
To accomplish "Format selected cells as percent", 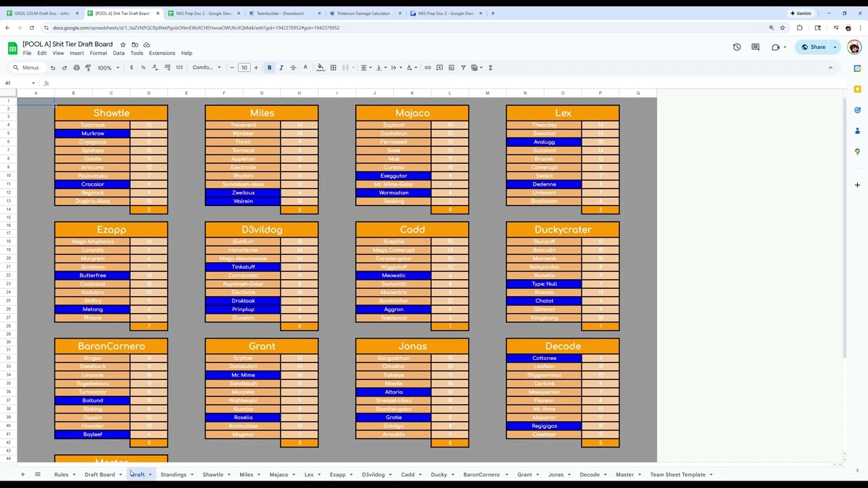I will [143, 68].
